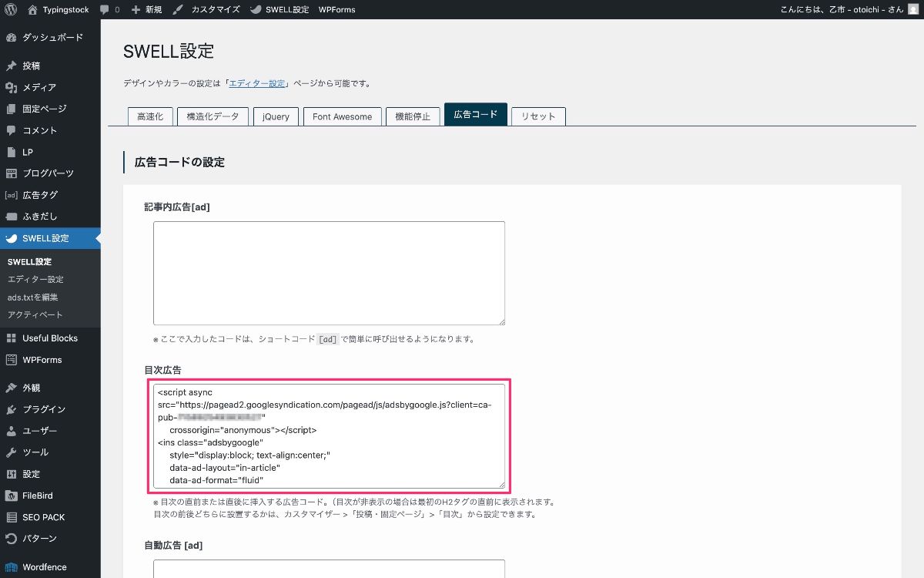Click the ダッシュボード gauge icon
Image resolution: width=924 pixels, height=578 pixels.
(x=11, y=37)
